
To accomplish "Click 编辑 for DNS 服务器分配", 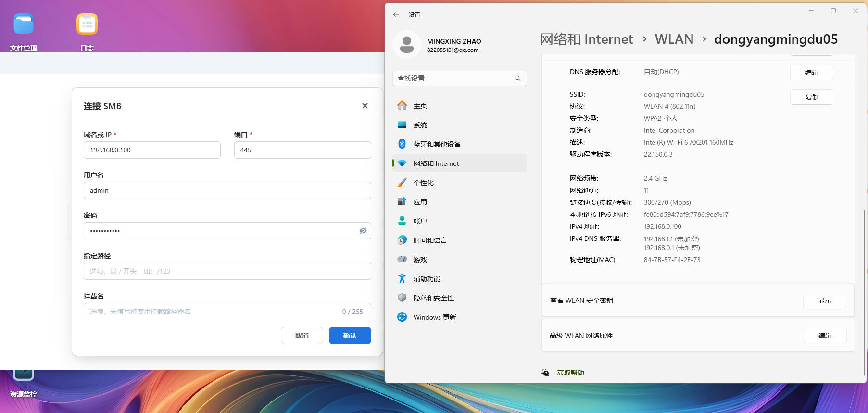I will tap(812, 73).
